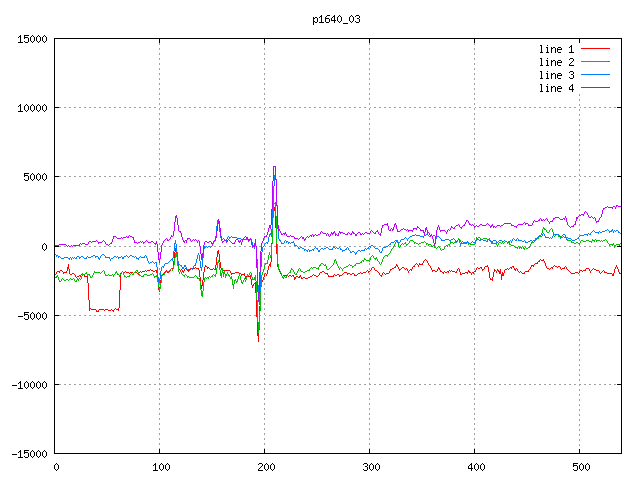Click the x-axis label 100
The image size is (640, 480).
161,467
